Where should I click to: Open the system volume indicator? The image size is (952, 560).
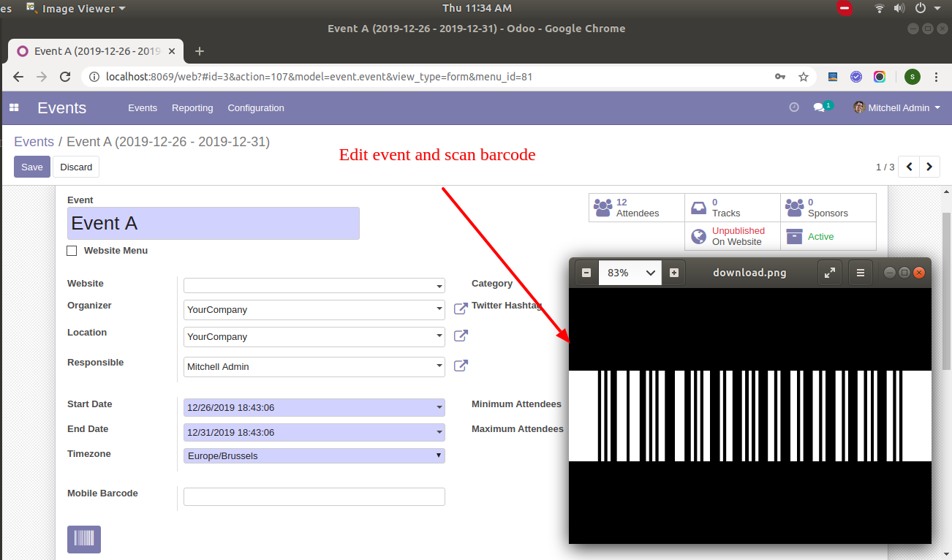(899, 8)
